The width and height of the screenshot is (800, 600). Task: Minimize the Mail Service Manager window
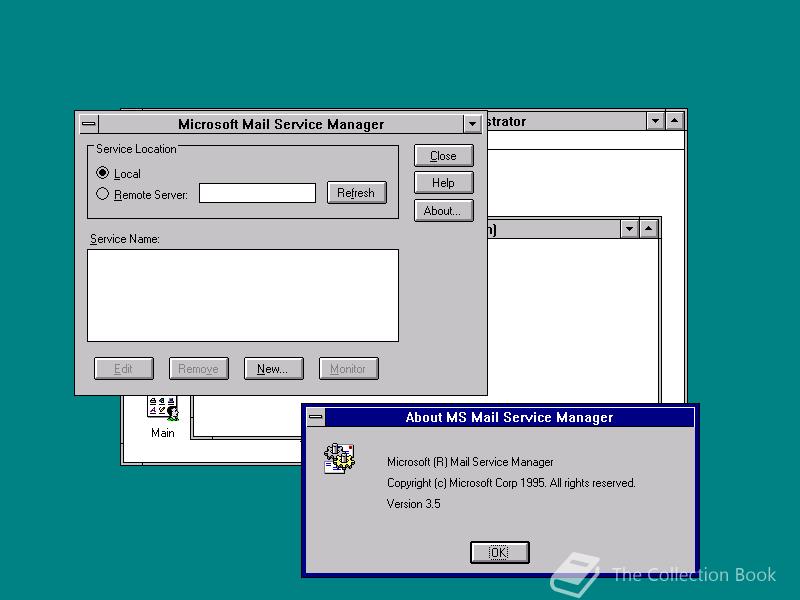coord(472,124)
